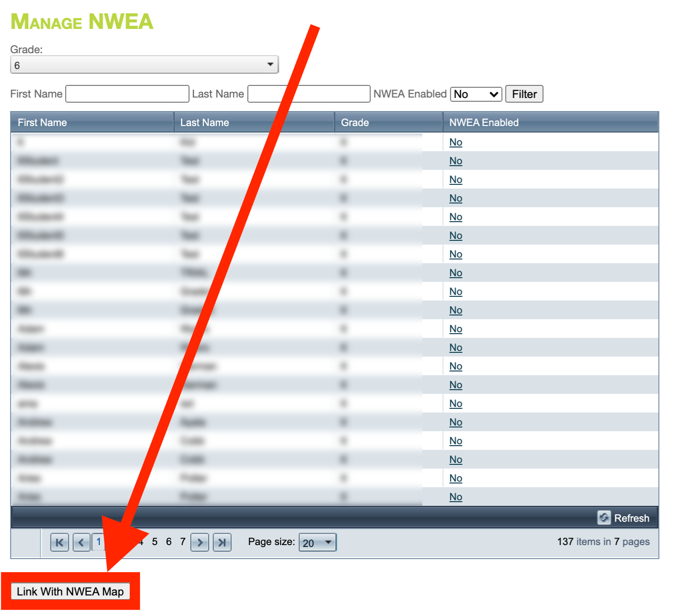
Task: Open the NWEA Enabled filter dropdown
Action: pyautogui.click(x=476, y=94)
